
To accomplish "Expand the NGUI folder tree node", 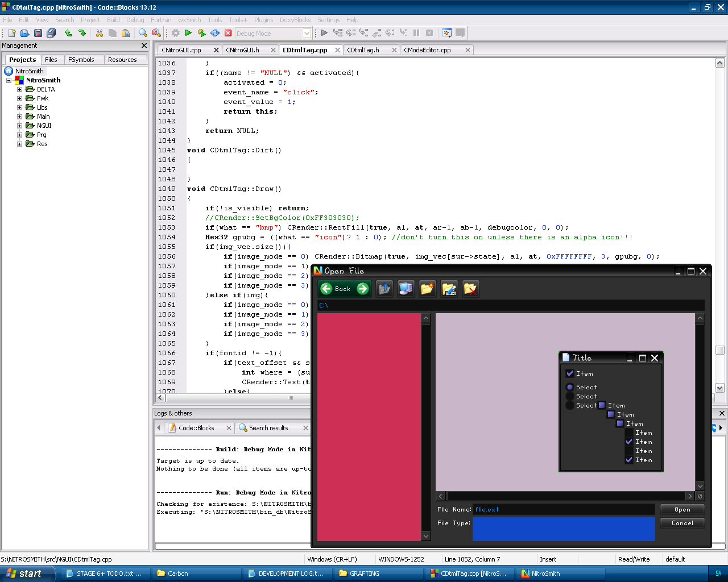I will [x=19, y=126].
